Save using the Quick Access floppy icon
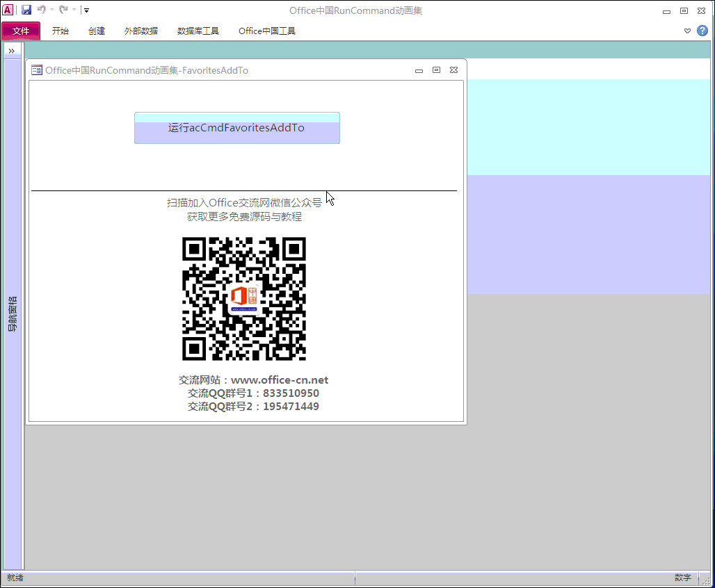 click(x=26, y=10)
